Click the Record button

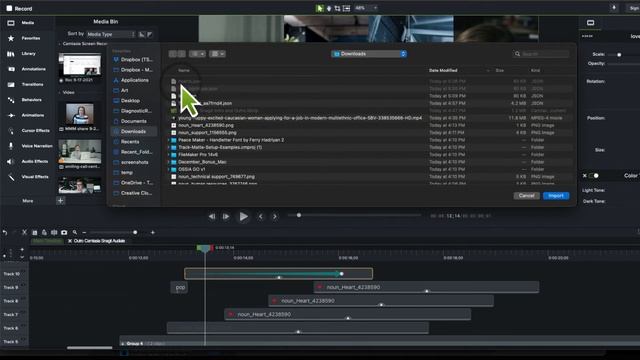[x=19, y=8]
